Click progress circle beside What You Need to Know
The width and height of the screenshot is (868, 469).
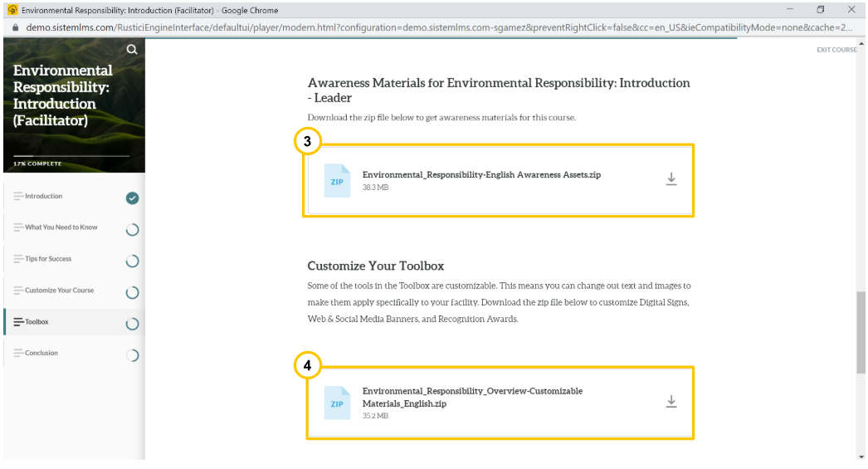pos(132,229)
